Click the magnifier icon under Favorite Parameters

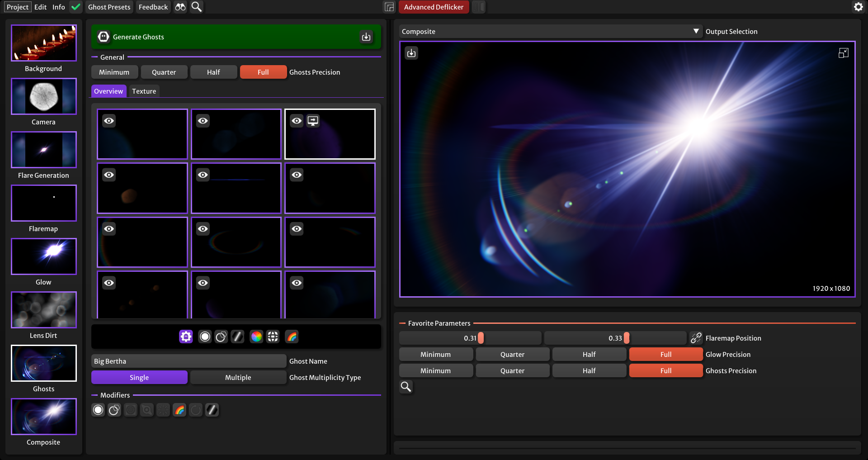tap(406, 387)
